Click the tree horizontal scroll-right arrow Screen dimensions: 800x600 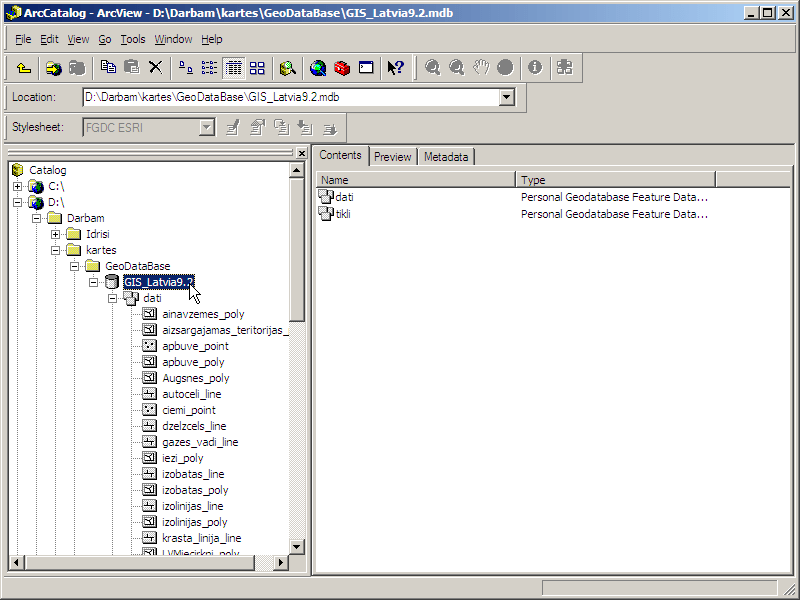coord(280,562)
